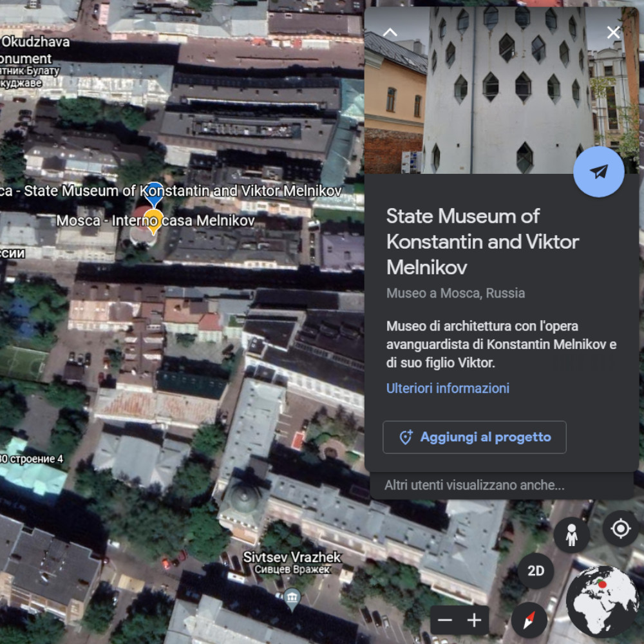
Task: Click the 'строение 4' map label
Action: tap(32, 459)
